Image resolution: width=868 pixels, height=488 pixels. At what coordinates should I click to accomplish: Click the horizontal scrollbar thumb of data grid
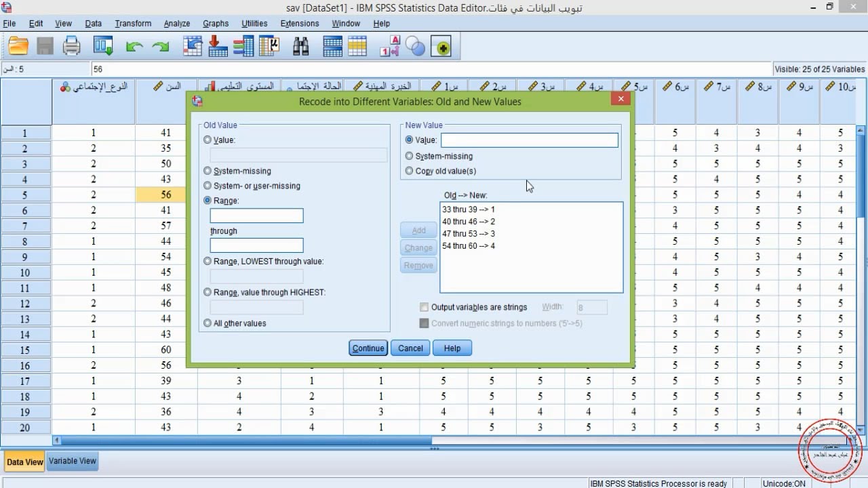(246, 441)
